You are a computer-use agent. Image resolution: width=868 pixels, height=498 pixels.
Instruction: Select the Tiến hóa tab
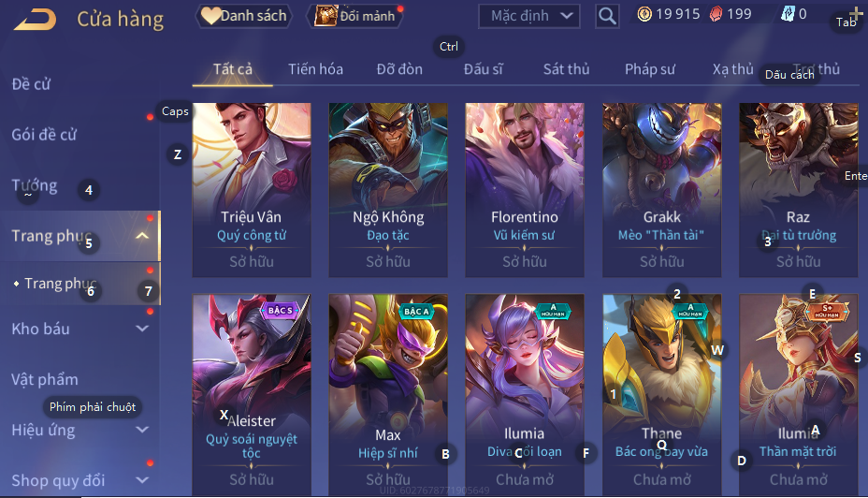[315, 69]
